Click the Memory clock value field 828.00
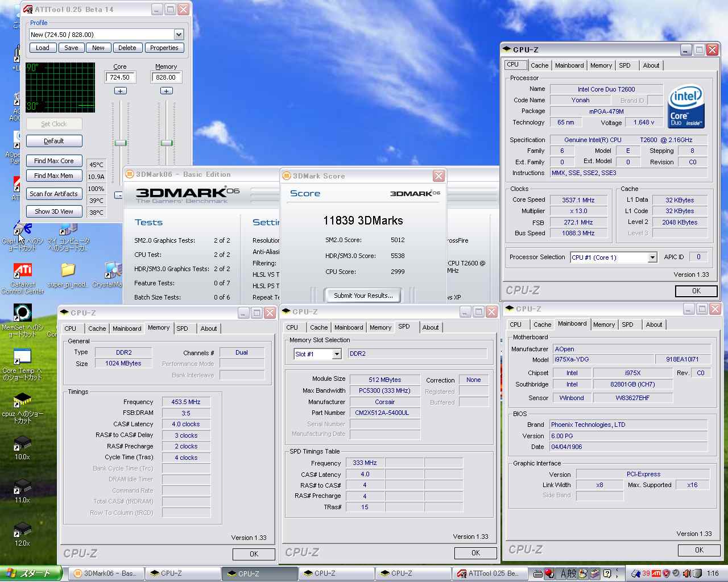728x582 pixels. click(166, 77)
